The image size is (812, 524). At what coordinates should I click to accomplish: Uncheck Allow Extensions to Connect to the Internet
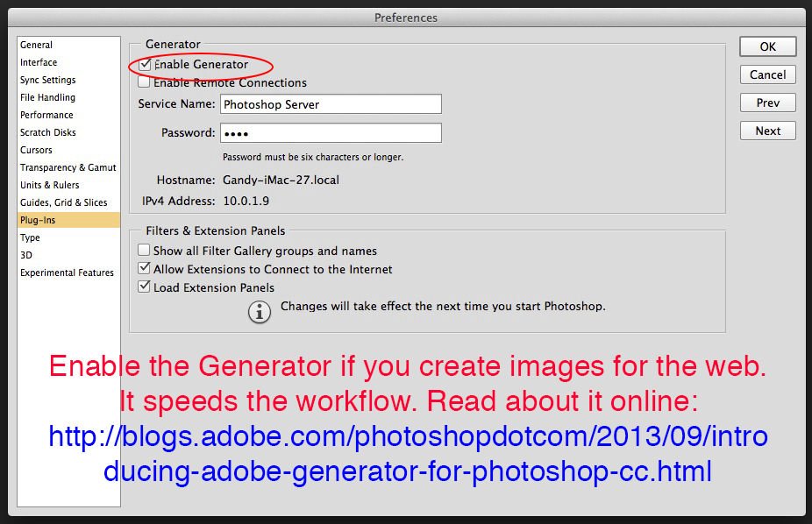[144, 268]
